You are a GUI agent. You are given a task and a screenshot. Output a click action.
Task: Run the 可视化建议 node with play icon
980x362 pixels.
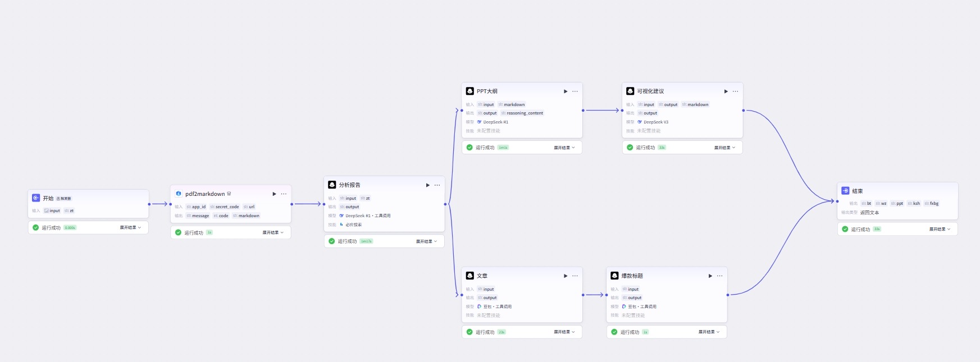726,91
